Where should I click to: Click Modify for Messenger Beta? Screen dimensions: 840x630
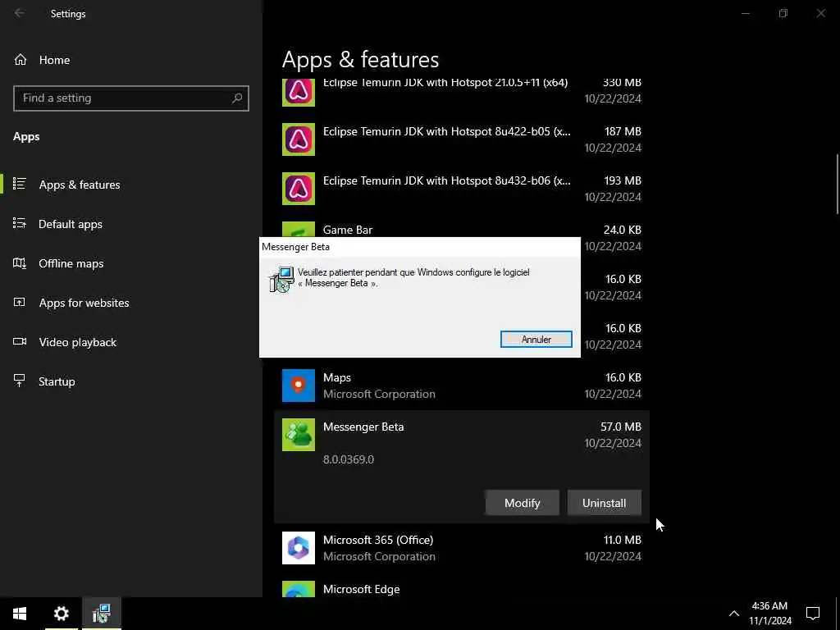pos(523,503)
